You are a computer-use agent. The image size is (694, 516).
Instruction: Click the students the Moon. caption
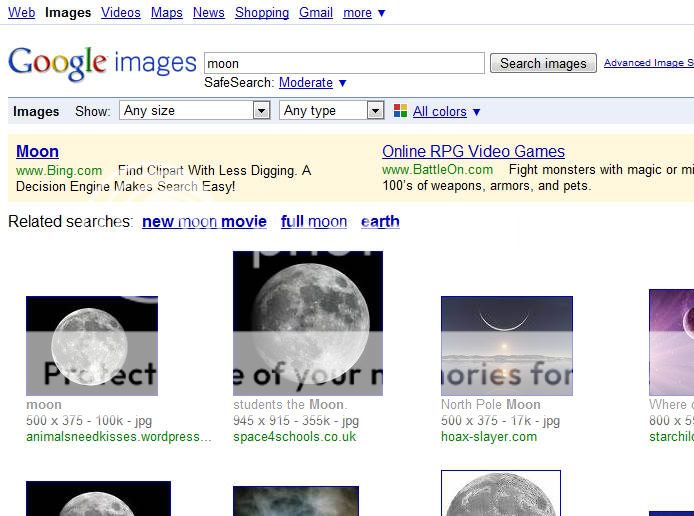click(x=290, y=404)
